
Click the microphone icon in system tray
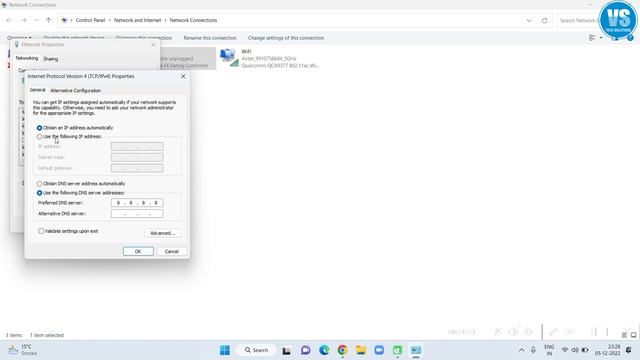[533, 350]
